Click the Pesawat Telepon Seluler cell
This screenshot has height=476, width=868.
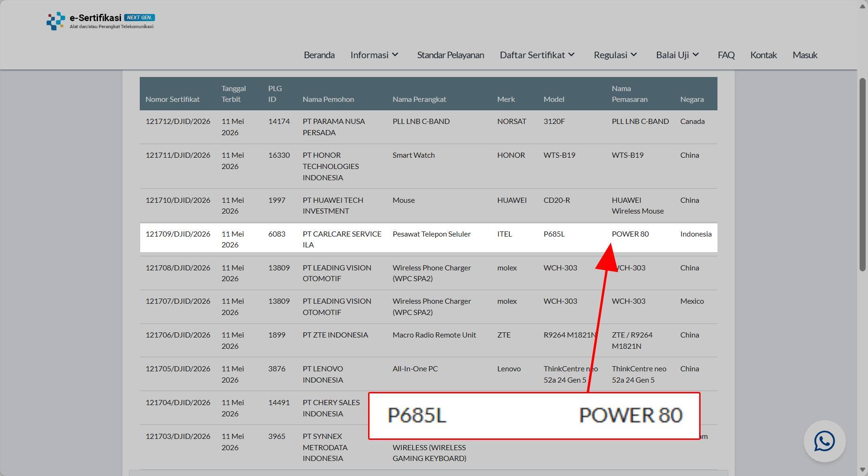[x=431, y=234]
